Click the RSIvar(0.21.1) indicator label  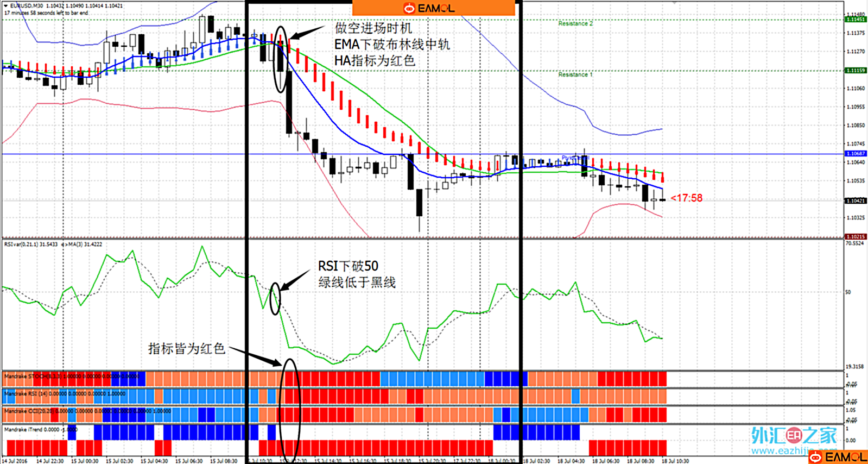pos(30,244)
